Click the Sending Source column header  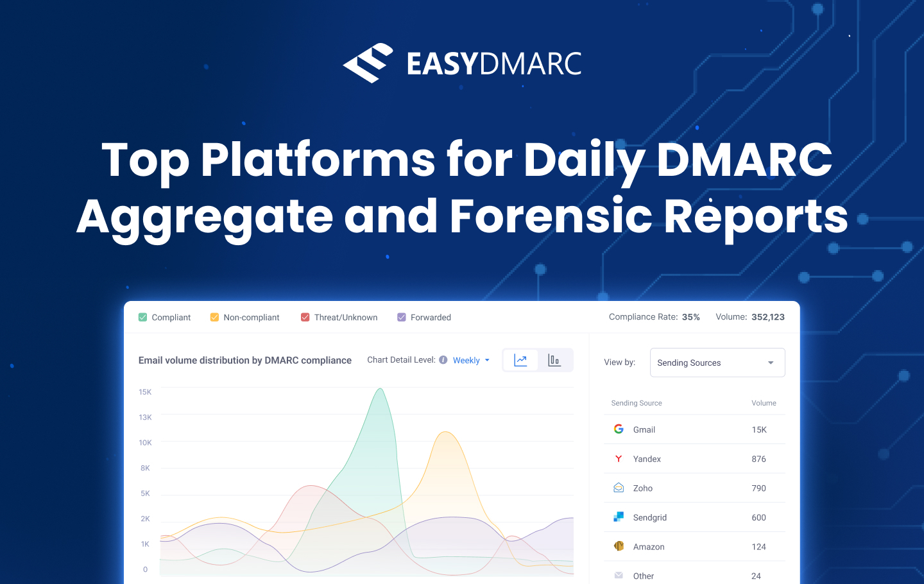pos(637,403)
